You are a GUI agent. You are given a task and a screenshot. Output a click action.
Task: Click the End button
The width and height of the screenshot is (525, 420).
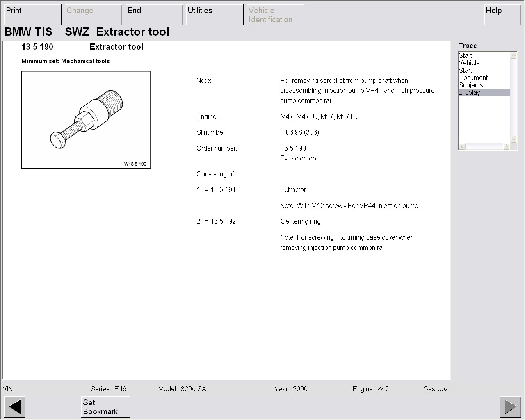(x=154, y=15)
